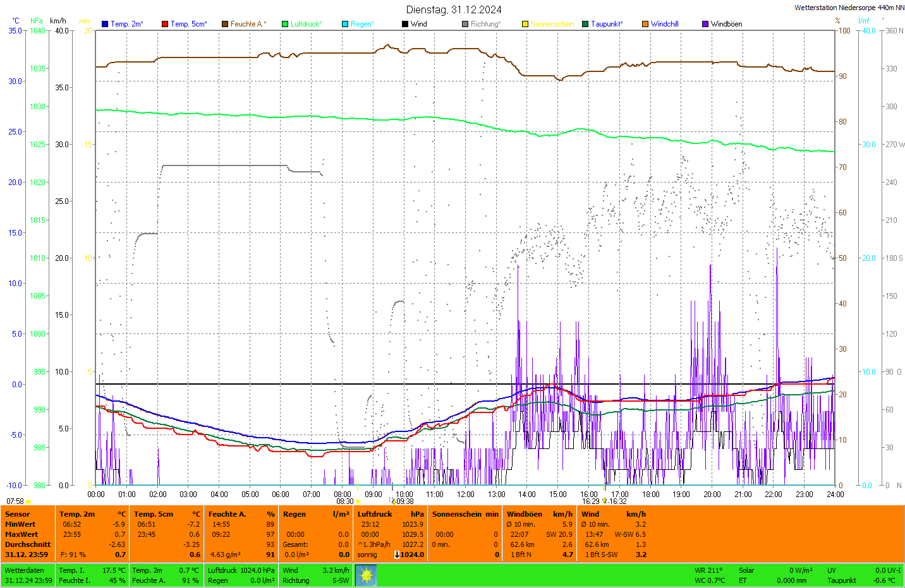Click the green Luftdruck legend square
Viewport: 905px width, 588px height.
(x=285, y=24)
